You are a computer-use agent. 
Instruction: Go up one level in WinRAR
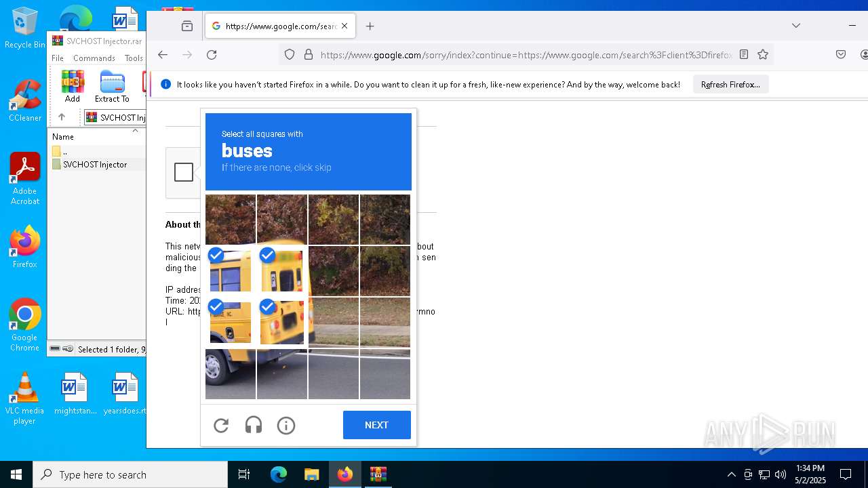click(62, 117)
